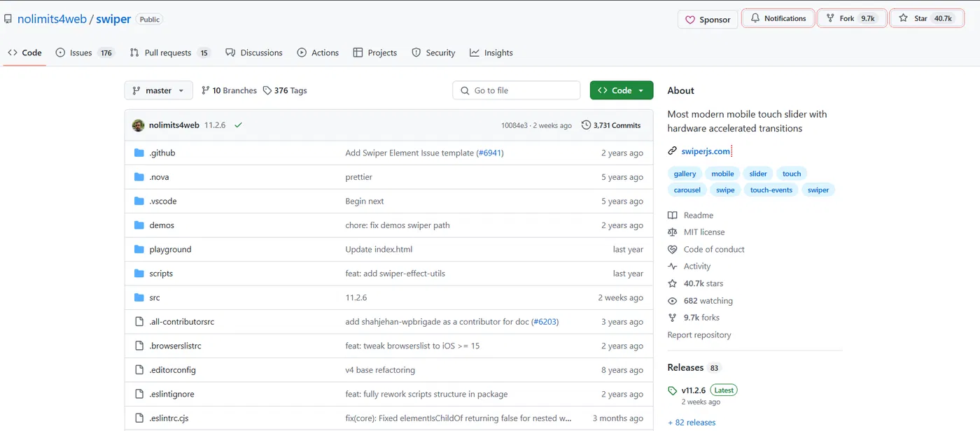This screenshot has height=431, width=980.
Task: Click the .editorconfig file icon
Action: 139,370
